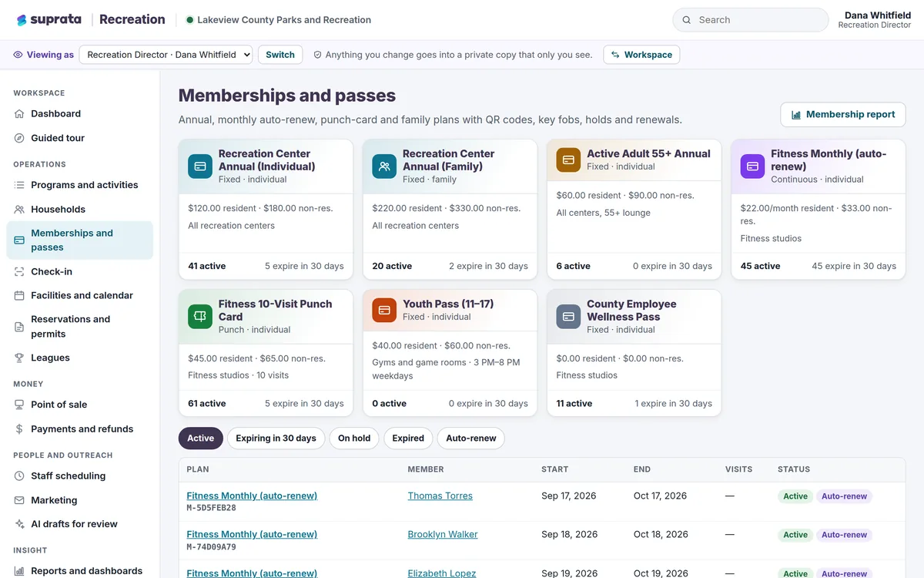Click membership ID M-74D09A79
924x578 pixels.
click(x=212, y=547)
